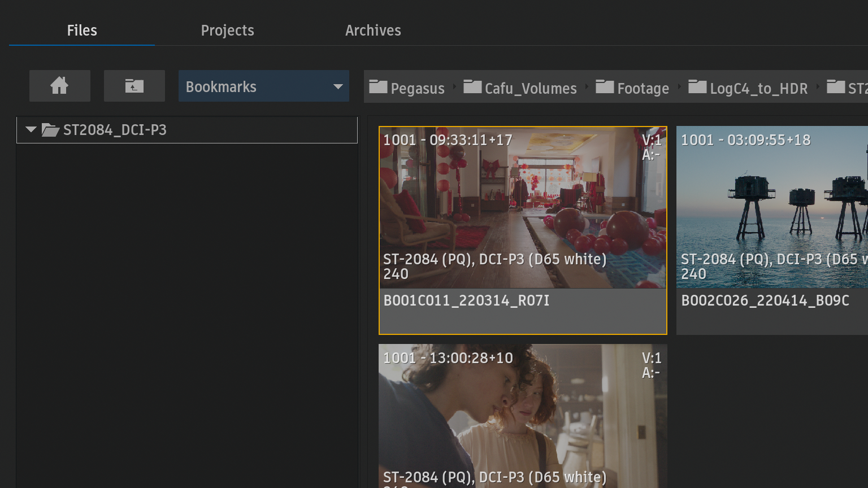Viewport: 868px width, 488px height.
Task: Navigate up to the parent folder
Action: click(x=134, y=86)
